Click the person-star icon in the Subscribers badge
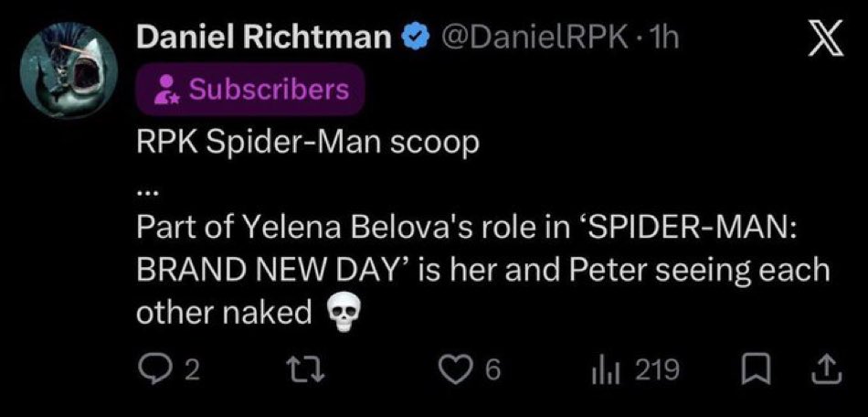868x417 pixels. pos(166,91)
